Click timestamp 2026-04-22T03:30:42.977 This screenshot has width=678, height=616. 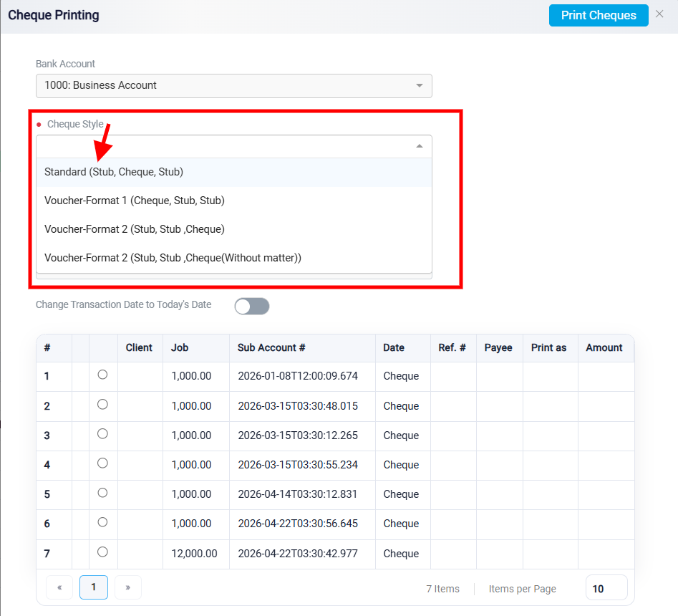298,554
